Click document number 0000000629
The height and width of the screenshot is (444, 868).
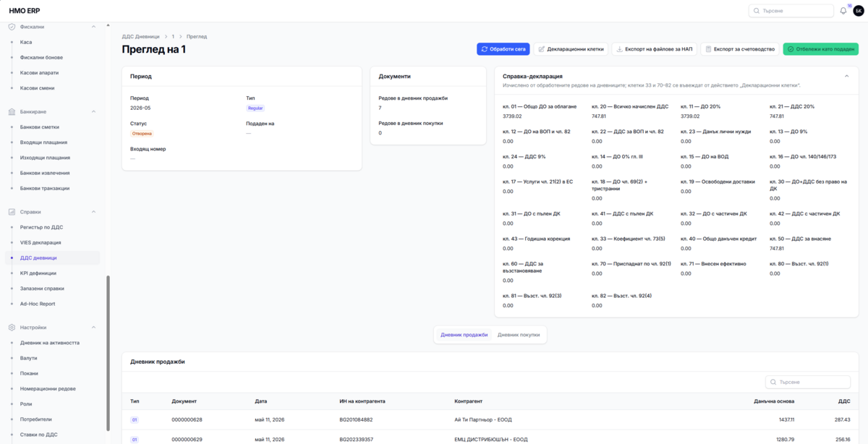click(x=187, y=440)
